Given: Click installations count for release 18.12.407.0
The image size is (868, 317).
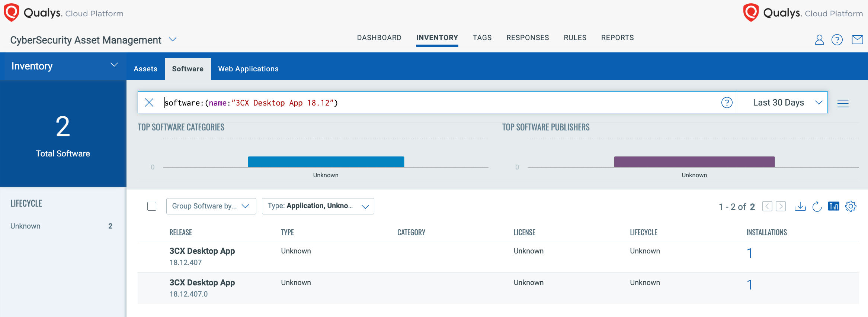Looking at the screenshot, I should [x=750, y=285].
